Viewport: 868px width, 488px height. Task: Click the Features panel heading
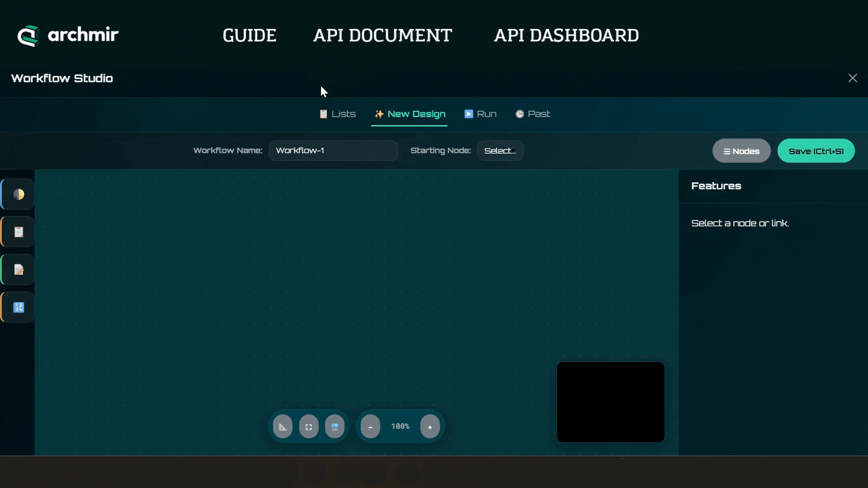click(716, 186)
